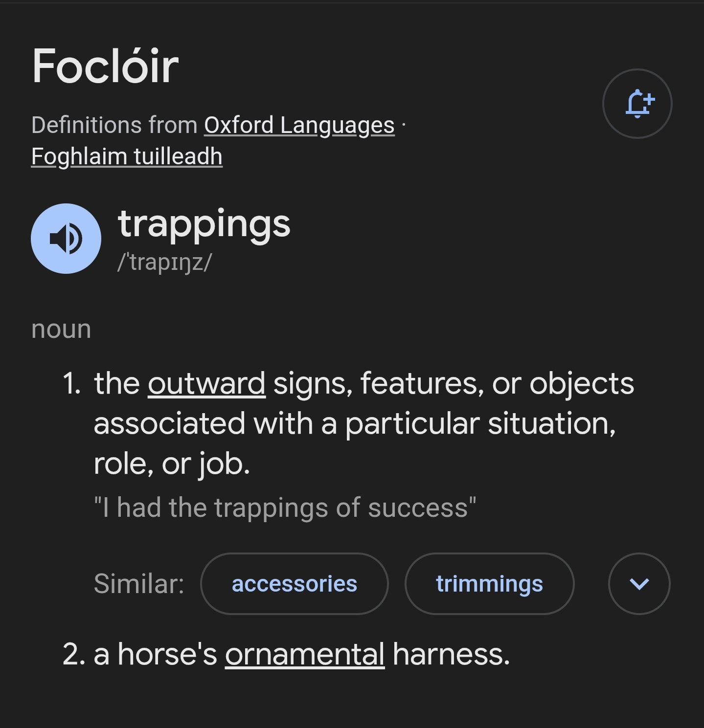Click the Foclóir heading

tap(105, 66)
